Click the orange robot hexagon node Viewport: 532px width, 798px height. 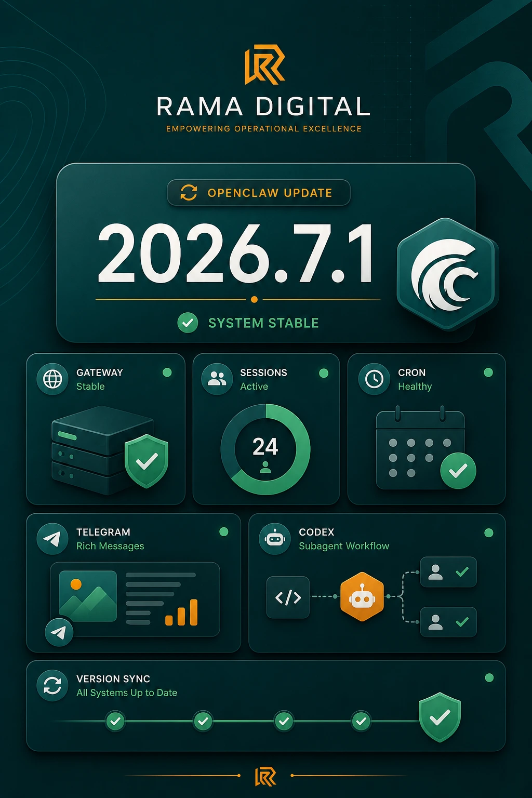[362, 597]
